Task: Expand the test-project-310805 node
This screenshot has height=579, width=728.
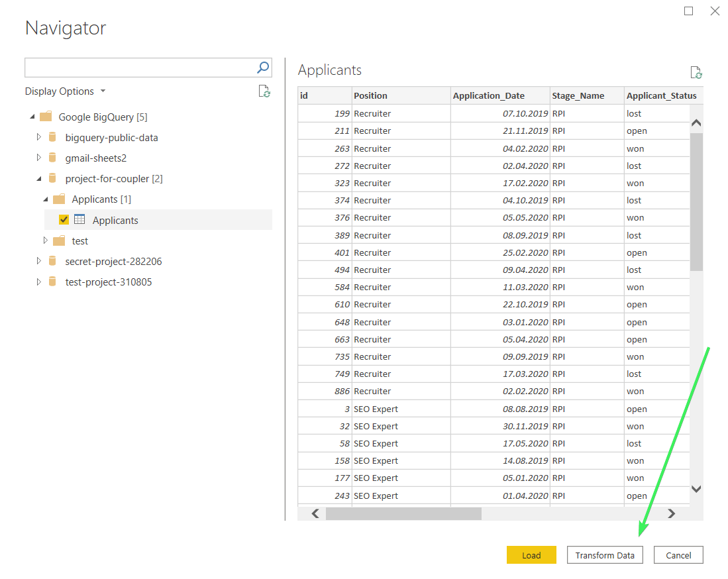Action: point(39,282)
